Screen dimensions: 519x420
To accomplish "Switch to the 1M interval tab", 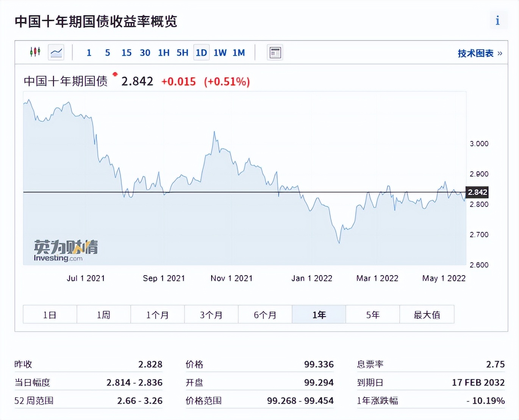I will [x=239, y=52].
